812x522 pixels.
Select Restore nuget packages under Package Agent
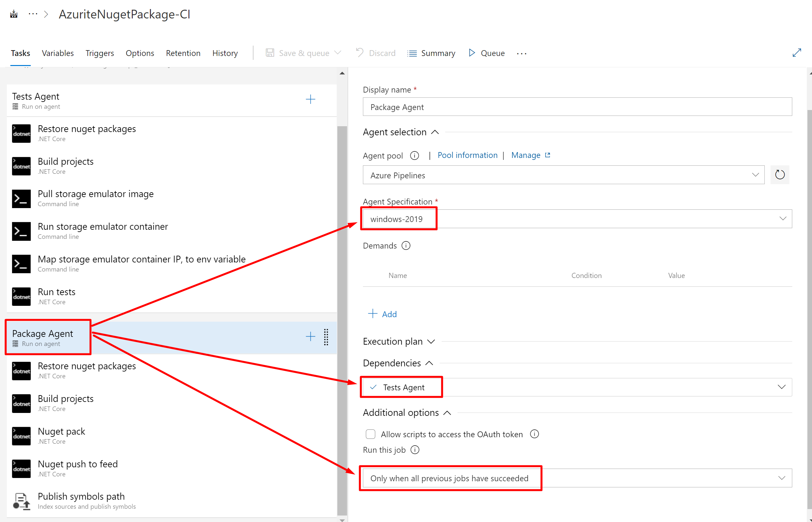pos(172,371)
